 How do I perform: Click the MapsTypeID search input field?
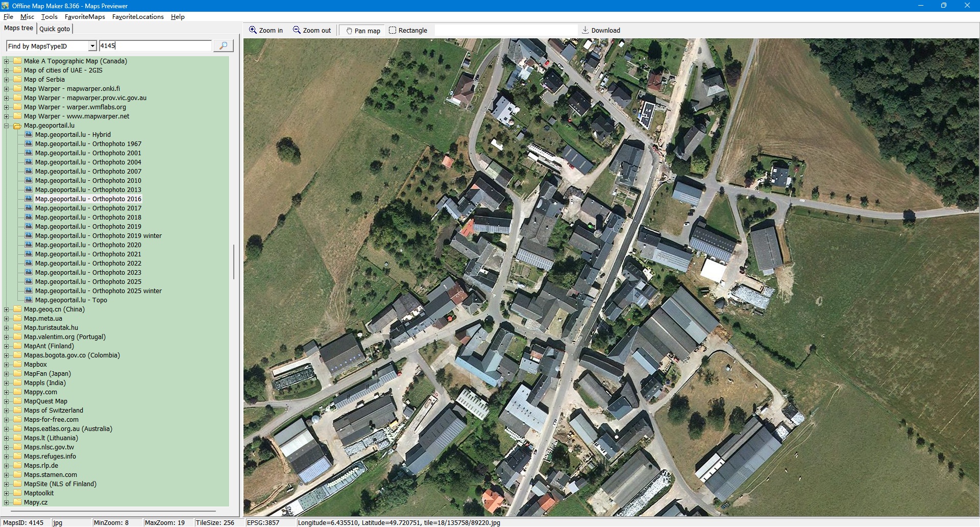point(155,46)
